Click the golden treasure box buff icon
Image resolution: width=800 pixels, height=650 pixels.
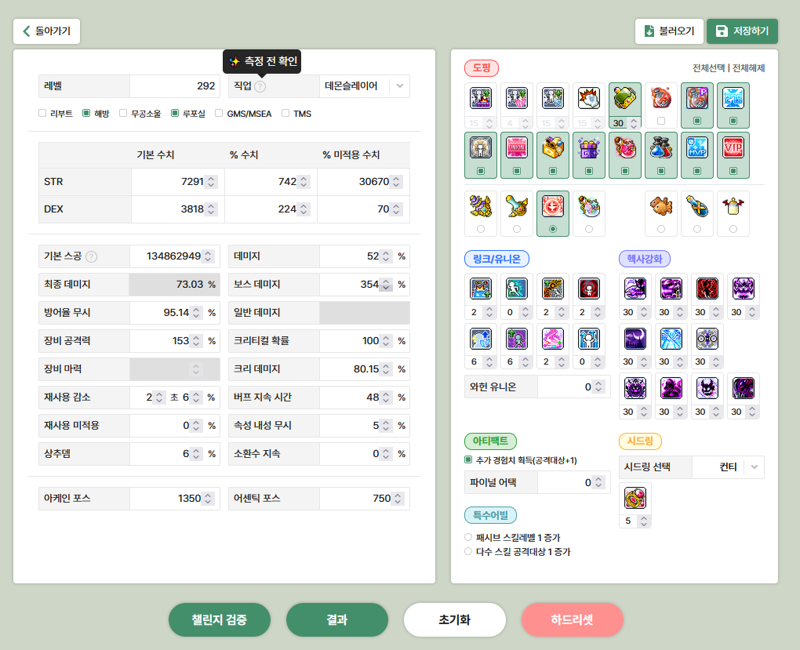pyautogui.click(x=553, y=148)
